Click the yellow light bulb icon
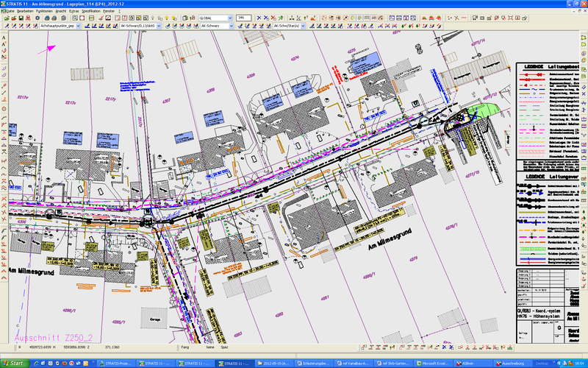The image size is (588, 368). click(x=167, y=18)
